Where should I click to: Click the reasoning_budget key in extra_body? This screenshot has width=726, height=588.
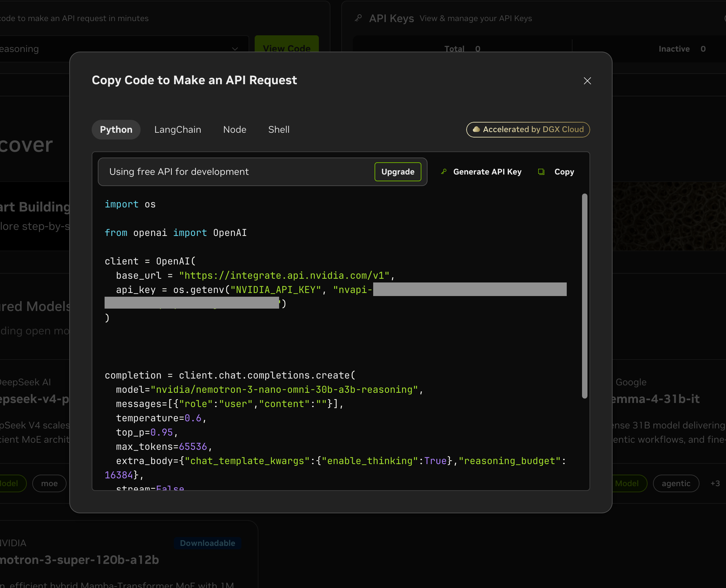509,461
